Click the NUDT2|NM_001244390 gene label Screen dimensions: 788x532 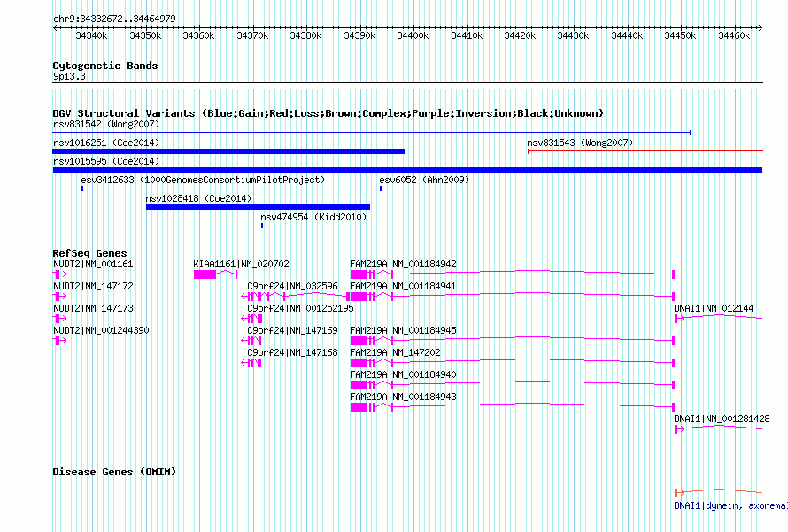coord(101,330)
